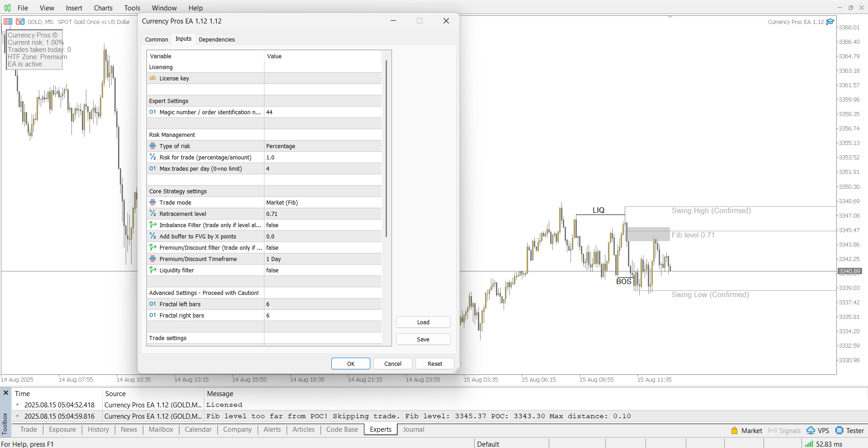This screenshot has width=868, height=448.
Task: Open the Type of risk Percentage dropdown
Action: pyautogui.click(x=322, y=146)
